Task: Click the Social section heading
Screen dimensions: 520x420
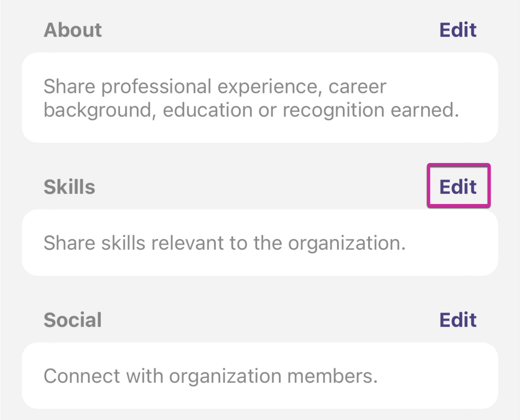Action: click(x=72, y=320)
